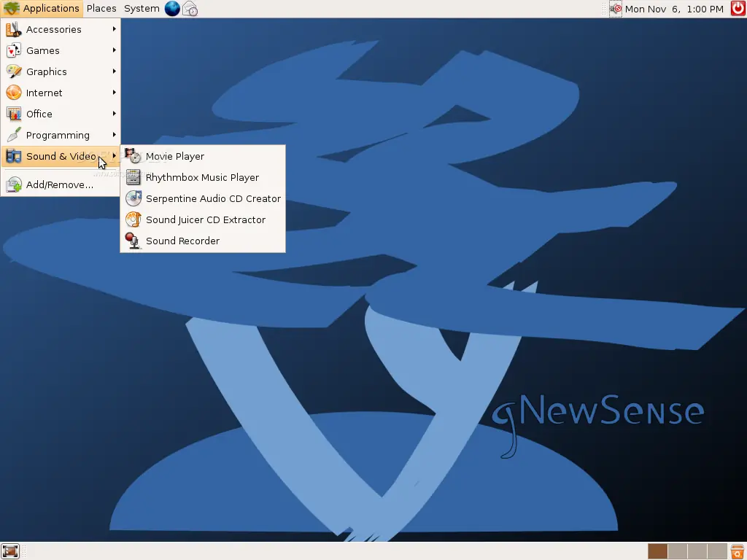Image resolution: width=747 pixels, height=560 pixels.
Task: Click the muted speaker icon beside the clock
Action: (x=615, y=8)
